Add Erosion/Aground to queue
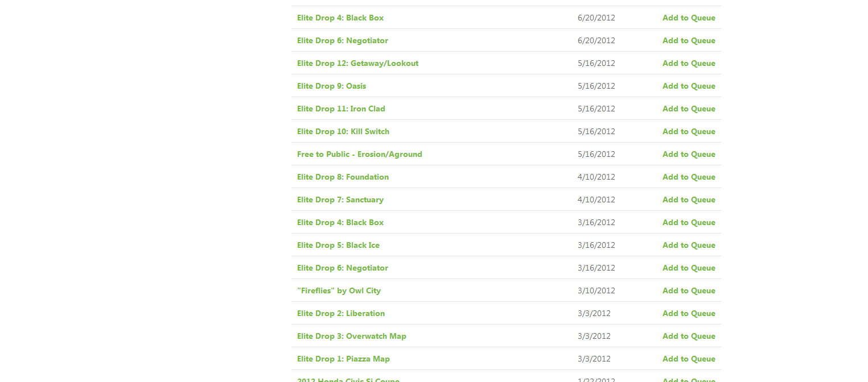This screenshot has height=382, width=868. click(x=689, y=154)
